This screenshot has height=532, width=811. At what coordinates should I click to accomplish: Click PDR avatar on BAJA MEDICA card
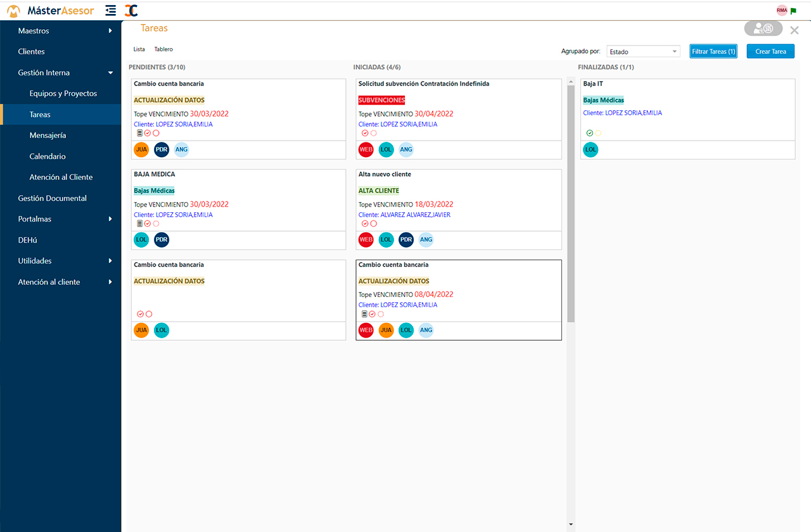click(162, 240)
